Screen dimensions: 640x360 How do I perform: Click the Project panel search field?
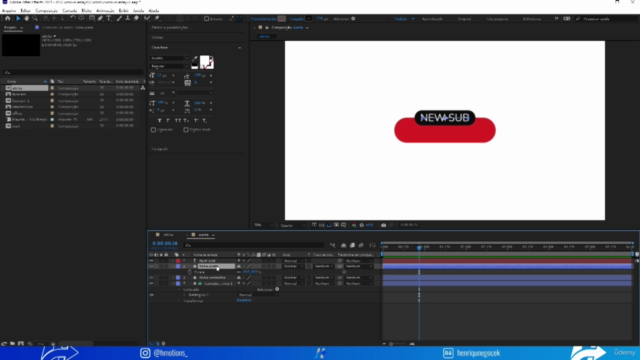tap(73, 72)
